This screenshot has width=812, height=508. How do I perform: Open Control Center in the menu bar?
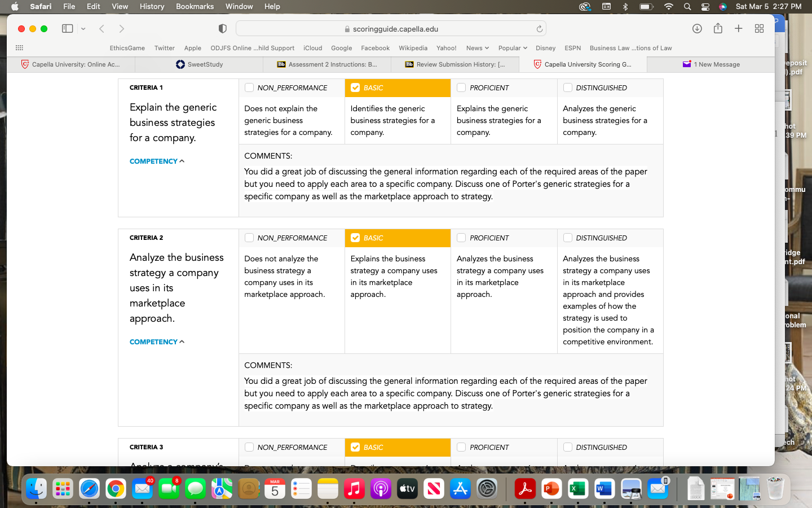tap(705, 6)
